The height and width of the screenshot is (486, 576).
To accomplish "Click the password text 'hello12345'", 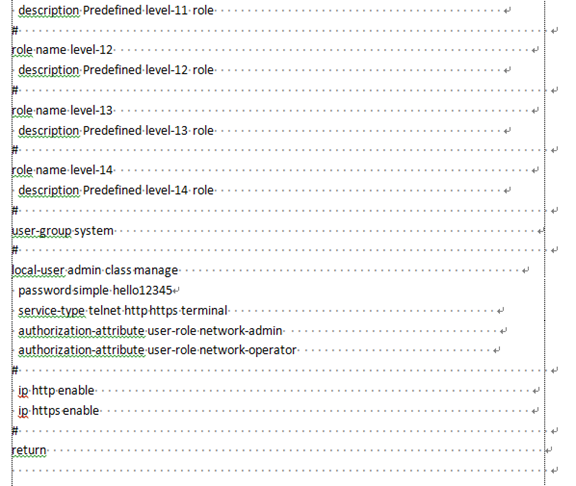I will (x=142, y=290).
